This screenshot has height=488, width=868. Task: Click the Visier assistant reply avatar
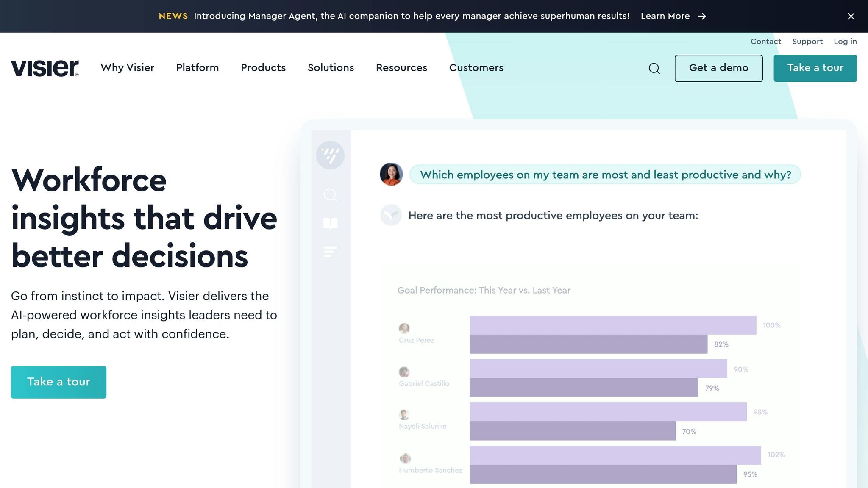(x=391, y=215)
